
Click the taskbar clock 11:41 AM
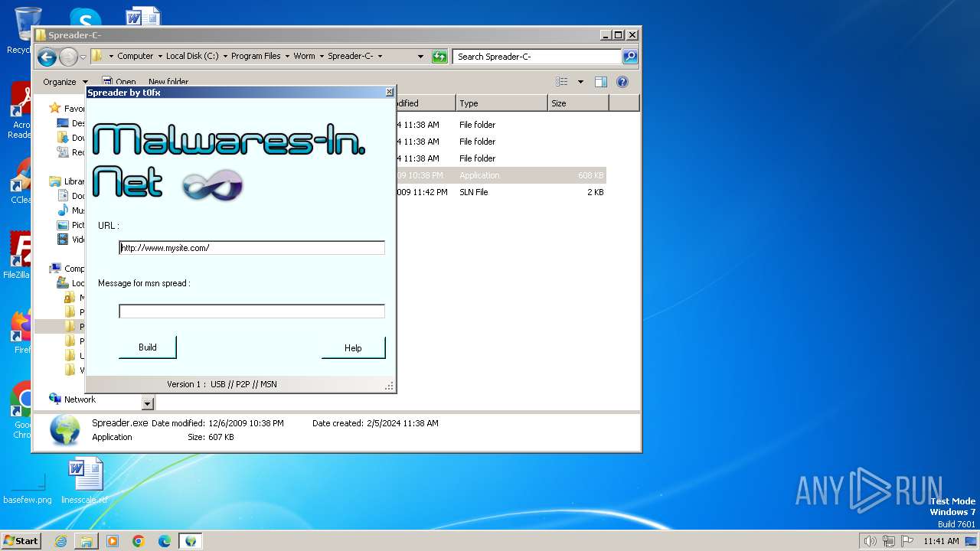(941, 541)
